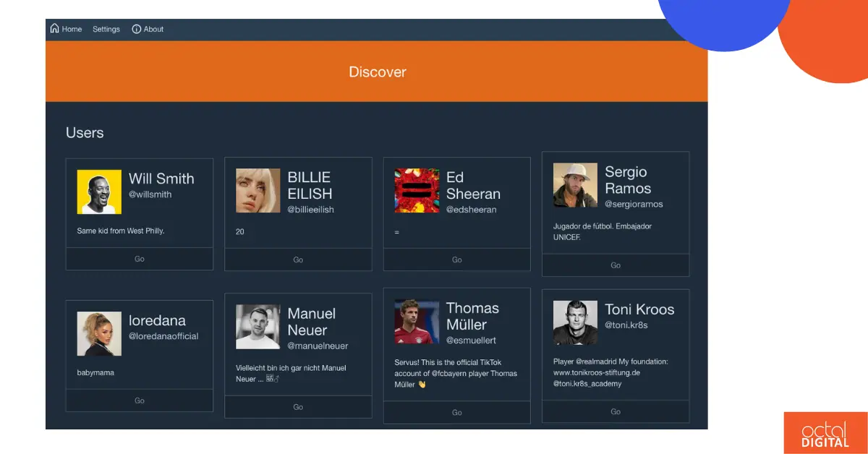
Task: Open Will Smith profile picture
Action: [x=99, y=192]
